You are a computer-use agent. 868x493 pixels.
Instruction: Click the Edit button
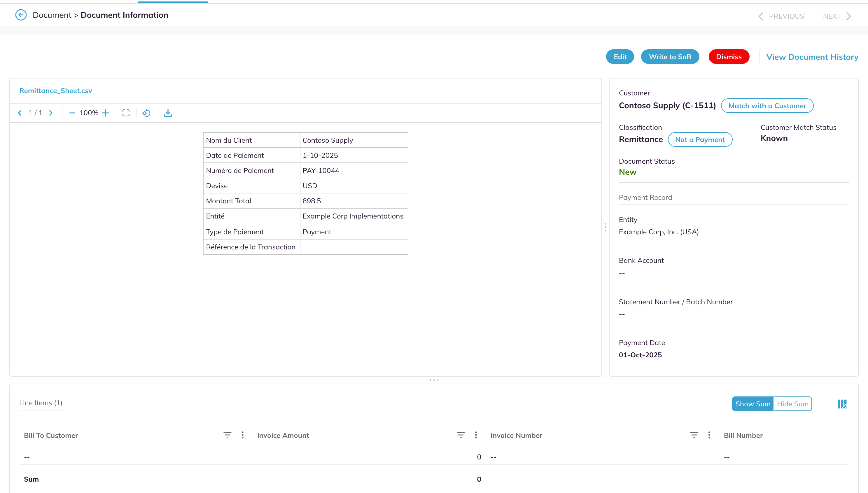[620, 57]
